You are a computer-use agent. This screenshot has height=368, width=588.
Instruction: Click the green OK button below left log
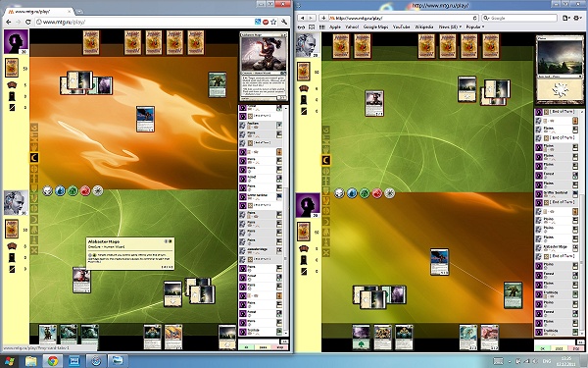246,347
